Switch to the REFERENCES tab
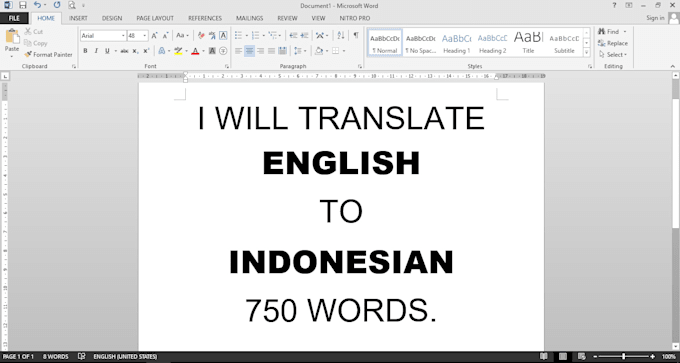 click(205, 18)
